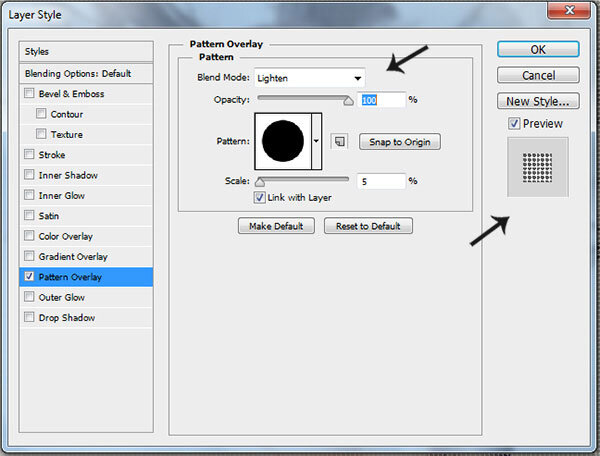Tick the Drop Shadow checkbox
This screenshot has width=600, height=456.
click(x=29, y=317)
